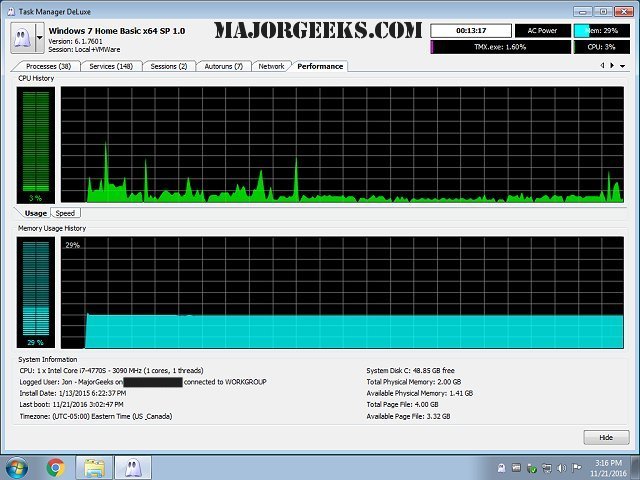Go to the Autoruns (7) tab

223,66
